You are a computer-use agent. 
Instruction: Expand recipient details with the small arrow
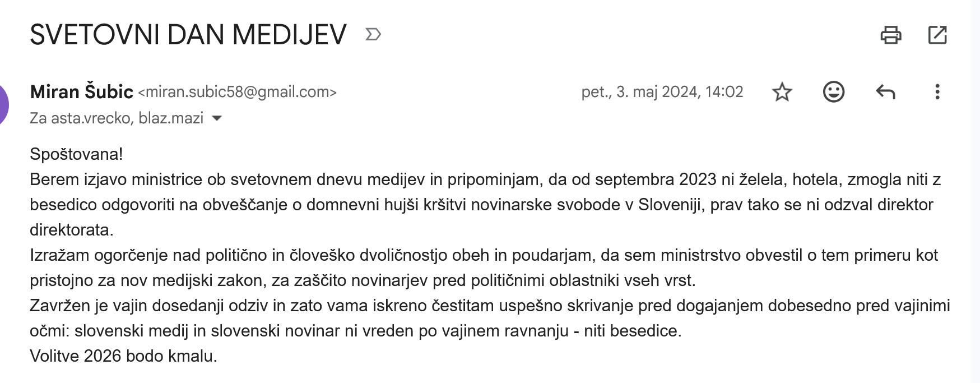216,118
